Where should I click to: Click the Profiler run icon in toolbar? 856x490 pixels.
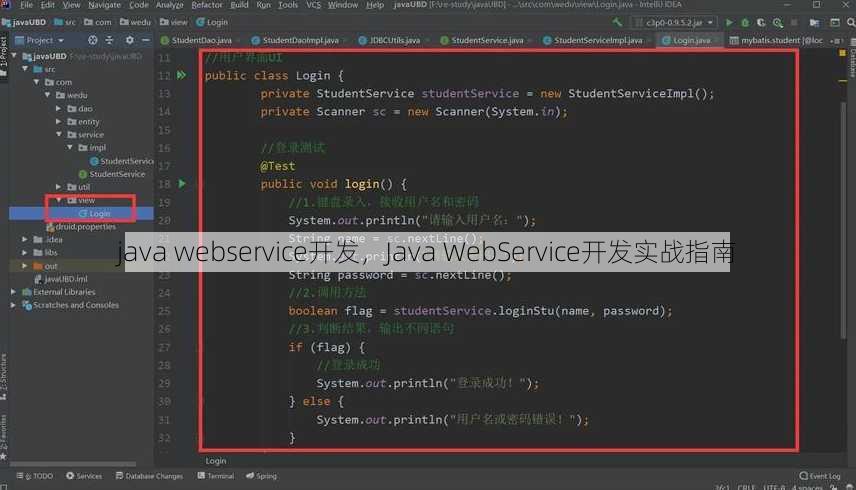click(777, 22)
